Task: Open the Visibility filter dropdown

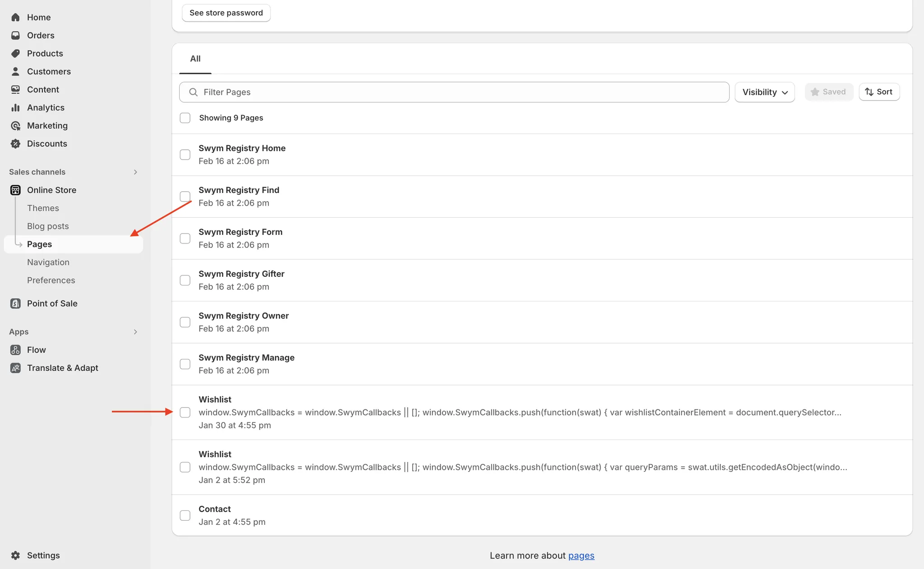Action: [764, 92]
